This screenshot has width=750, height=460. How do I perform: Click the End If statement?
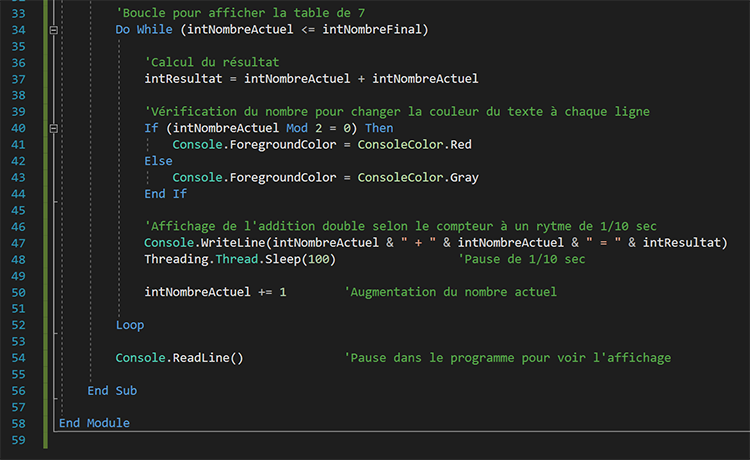click(165, 194)
